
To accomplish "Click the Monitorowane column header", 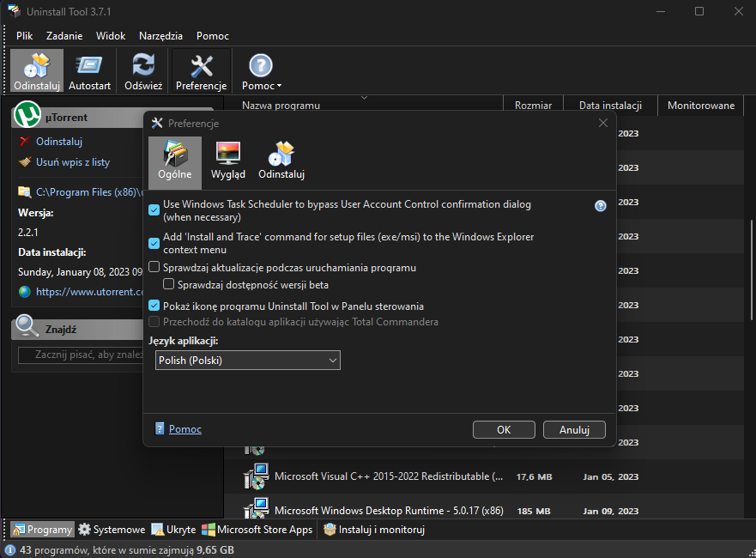I will click(701, 105).
